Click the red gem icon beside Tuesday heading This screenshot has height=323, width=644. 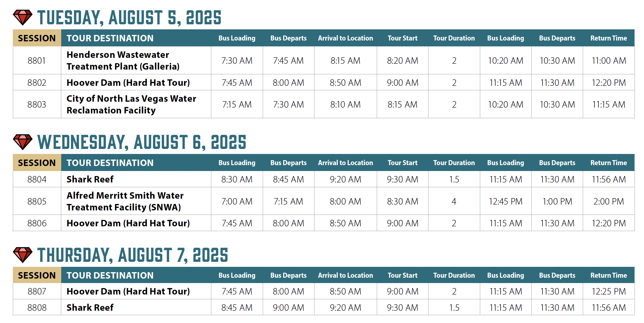pos(23,18)
